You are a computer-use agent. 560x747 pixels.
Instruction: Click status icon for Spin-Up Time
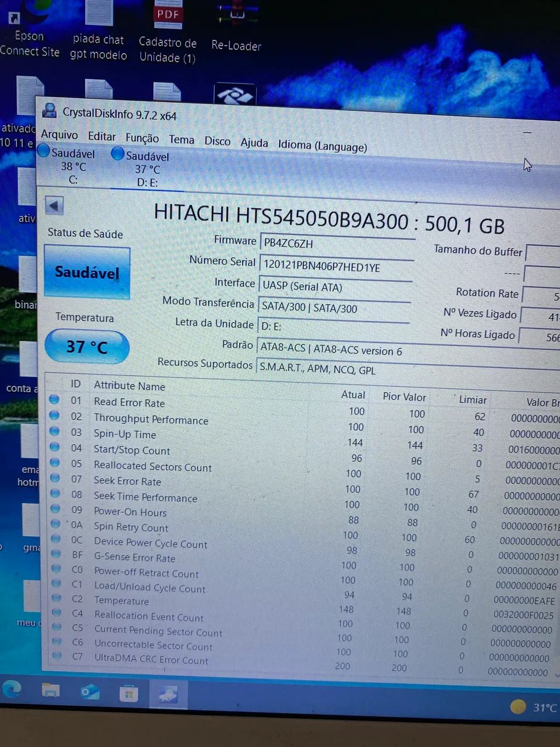coord(54,431)
